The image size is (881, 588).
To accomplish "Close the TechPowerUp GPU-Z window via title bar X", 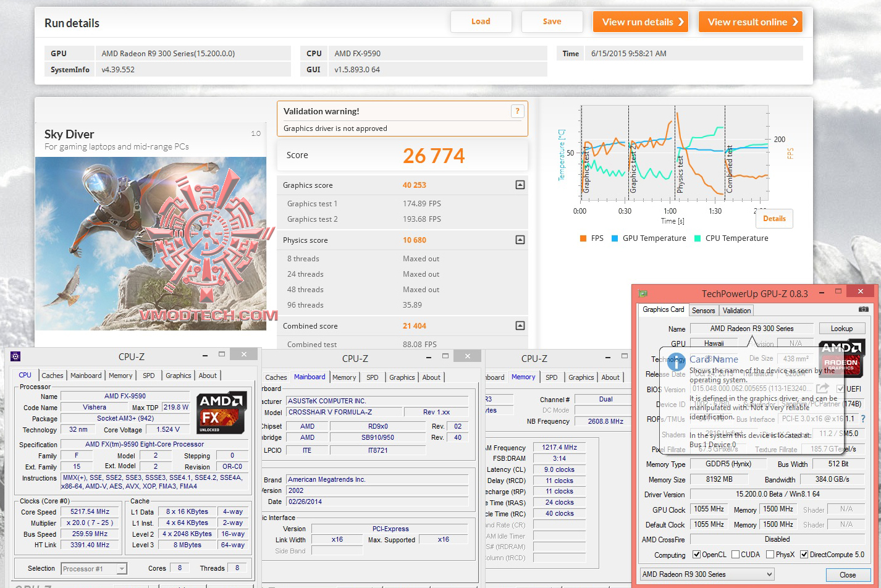I will click(861, 291).
